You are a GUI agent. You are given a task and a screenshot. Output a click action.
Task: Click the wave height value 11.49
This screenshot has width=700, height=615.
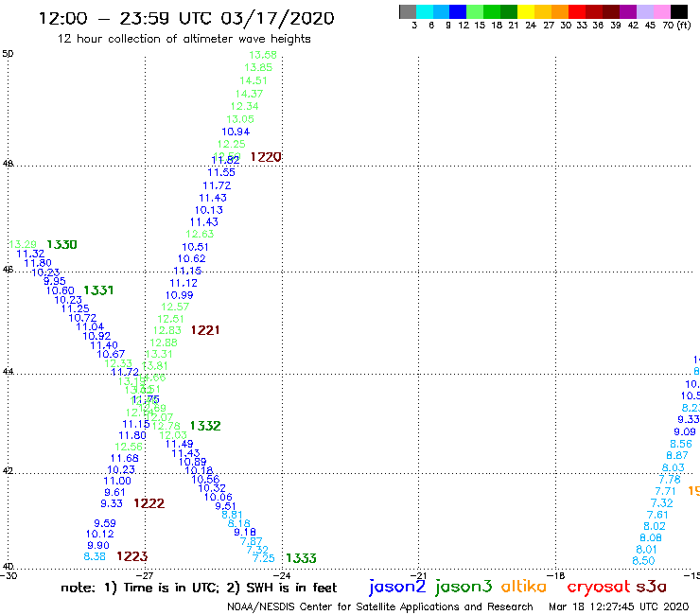(x=179, y=444)
